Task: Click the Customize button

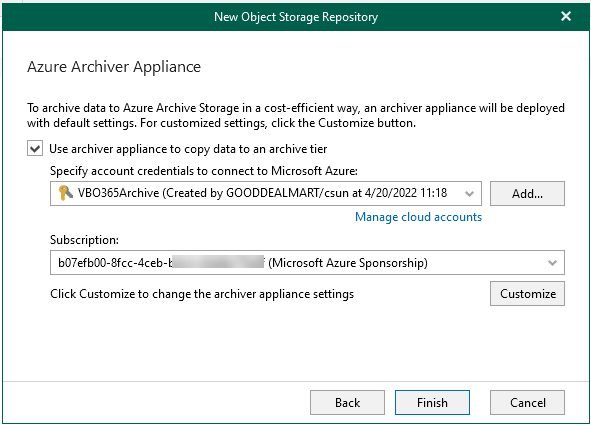Action: pyautogui.click(x=527, y=294)
